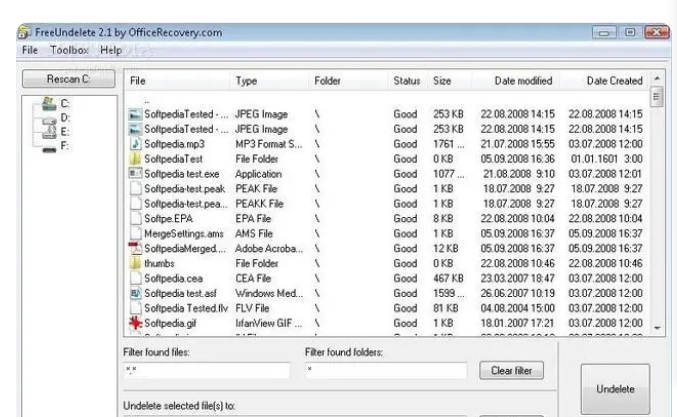Click the Softpedia.gif IrfanView icon
This screenshot has width=677, height=417.
tap(135, 323)
